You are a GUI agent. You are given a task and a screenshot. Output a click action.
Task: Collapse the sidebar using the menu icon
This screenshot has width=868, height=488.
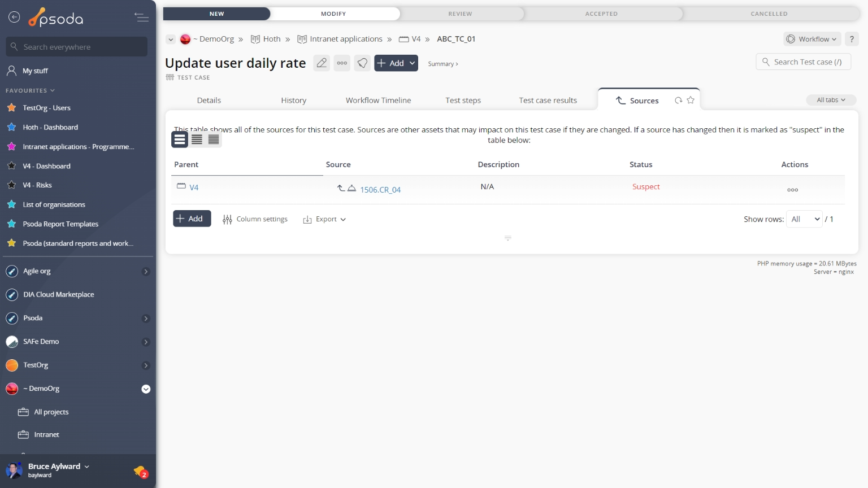click(x=141, y=18)
